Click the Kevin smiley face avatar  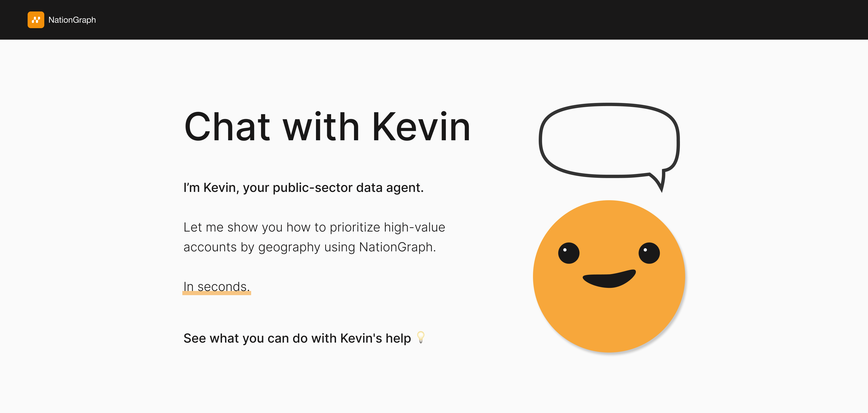click(x=609, y=276)
